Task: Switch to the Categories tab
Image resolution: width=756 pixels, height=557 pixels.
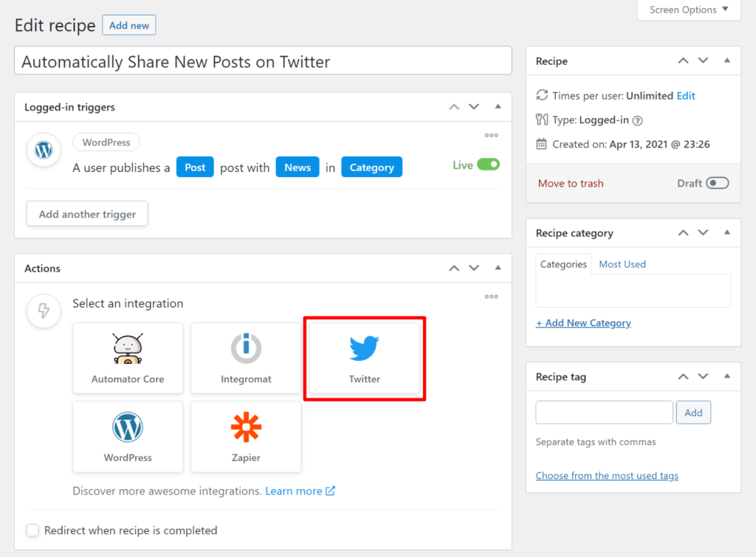Action: pyautogui.click(x=563, y=264)
